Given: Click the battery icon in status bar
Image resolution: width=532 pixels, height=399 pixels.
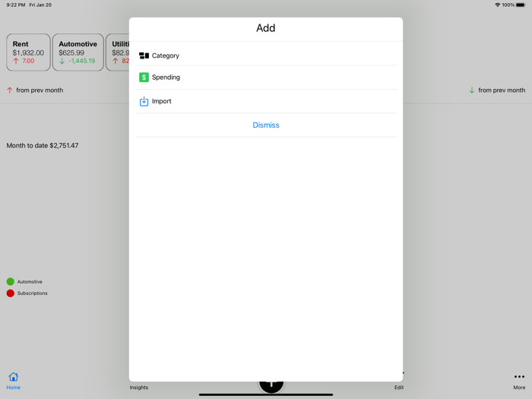Looking at the screenshot, I should point(521,5).
